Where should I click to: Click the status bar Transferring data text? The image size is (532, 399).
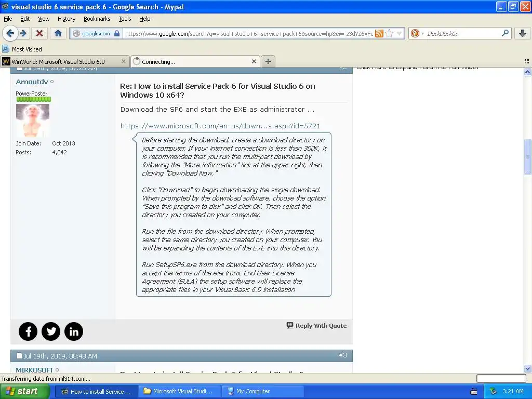[46, 379]
